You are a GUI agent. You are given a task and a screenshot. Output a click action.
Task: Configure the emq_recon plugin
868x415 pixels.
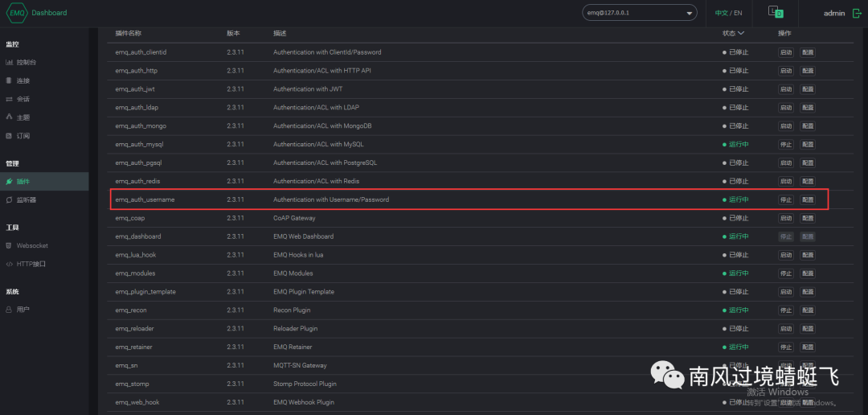[x=808, y=310]
